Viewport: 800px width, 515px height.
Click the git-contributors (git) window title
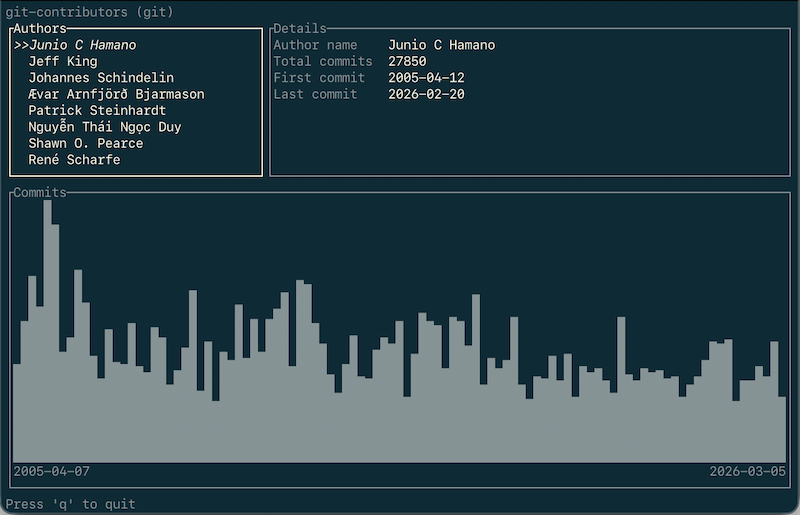click(x=89, y=12)
